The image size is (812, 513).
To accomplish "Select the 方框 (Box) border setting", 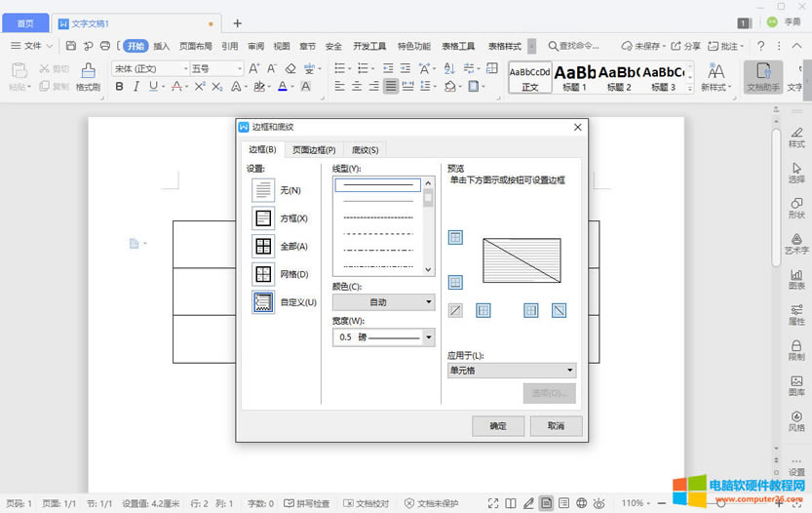I will click(263, 218).
